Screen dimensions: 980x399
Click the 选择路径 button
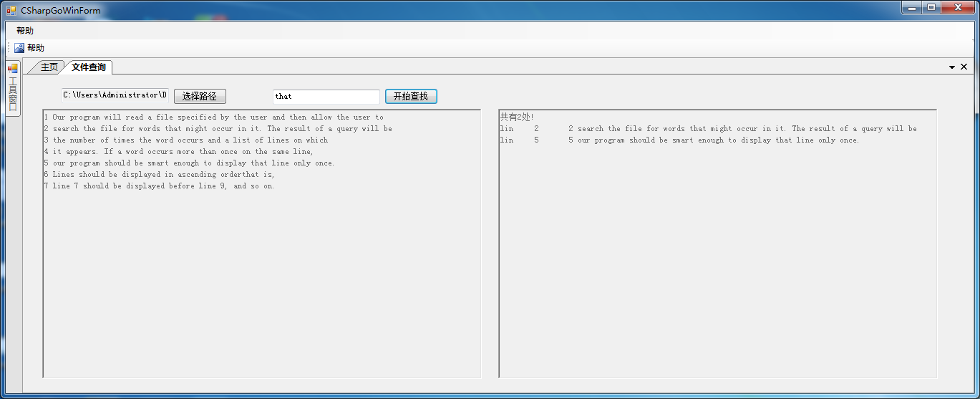point(200,96)
